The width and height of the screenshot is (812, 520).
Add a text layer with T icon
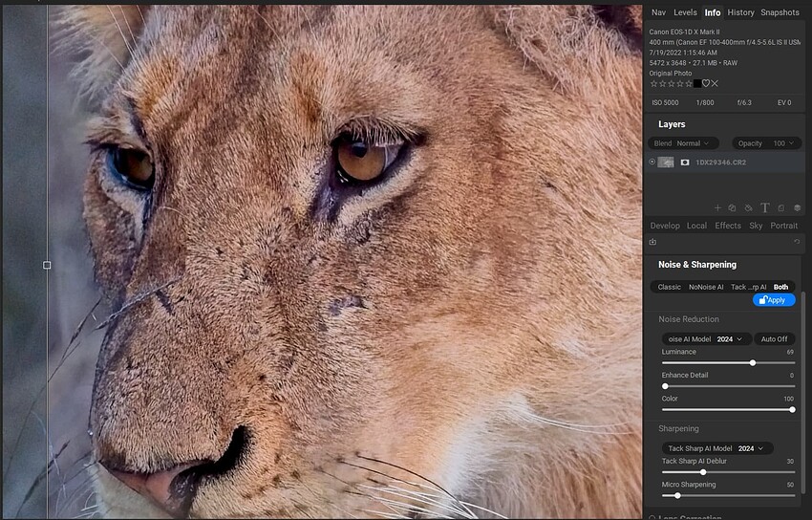pyautogui.click(x=765, y=207)
